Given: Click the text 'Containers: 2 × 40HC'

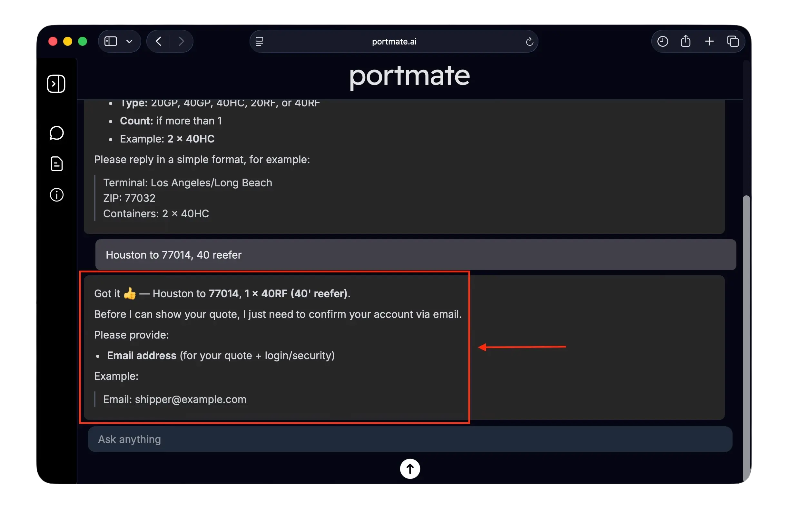Looking at the screenshot, I should [156, 213].
